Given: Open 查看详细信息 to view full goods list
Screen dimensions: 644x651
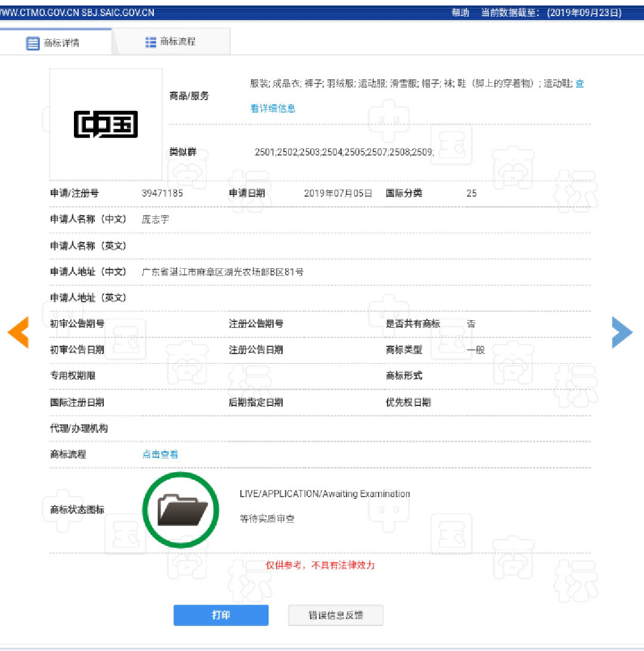Looking at the screenshot, I should pos(273,108).
